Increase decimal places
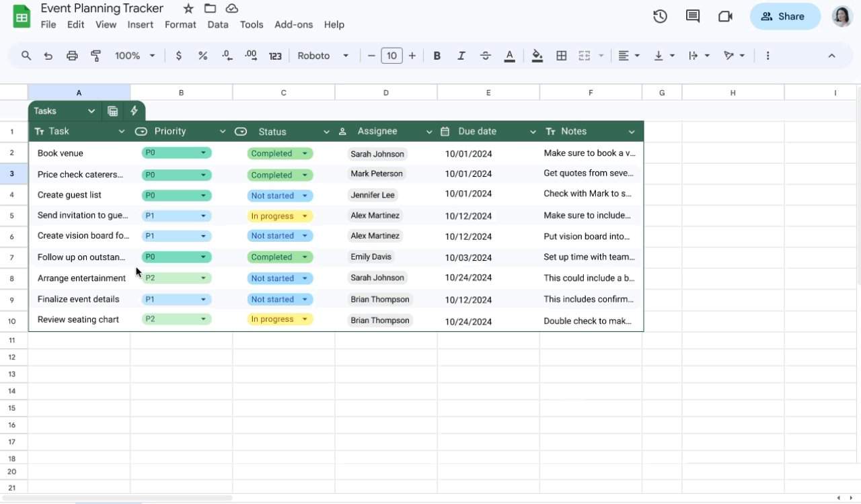Screen dimensions: 861x504 pyautogui.click(x=251, y=56)
